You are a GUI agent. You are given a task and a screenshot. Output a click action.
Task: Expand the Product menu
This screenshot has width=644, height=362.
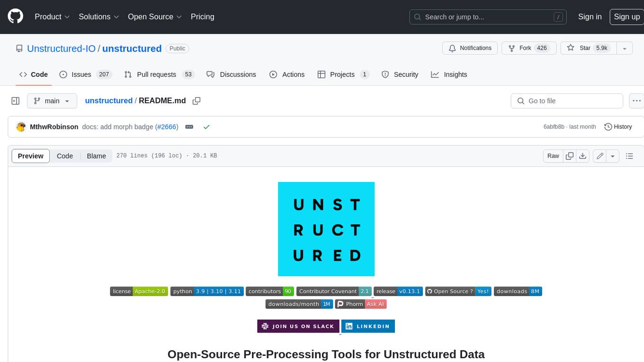click(52, 17)
